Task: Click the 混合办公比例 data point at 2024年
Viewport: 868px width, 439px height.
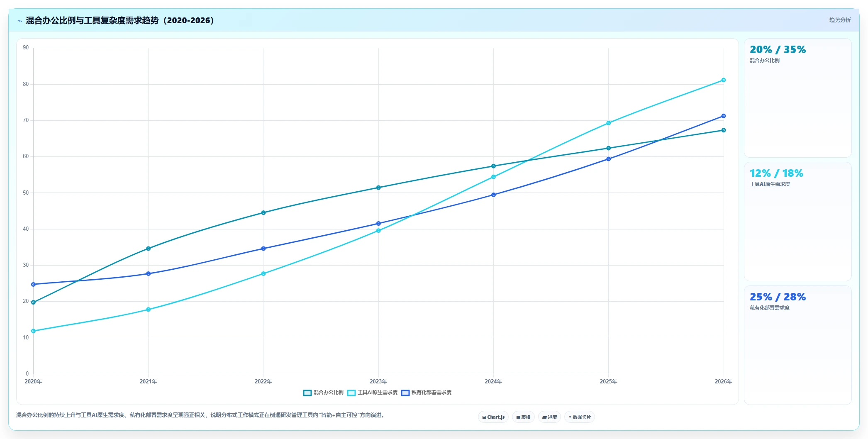Action: (493, 166)
